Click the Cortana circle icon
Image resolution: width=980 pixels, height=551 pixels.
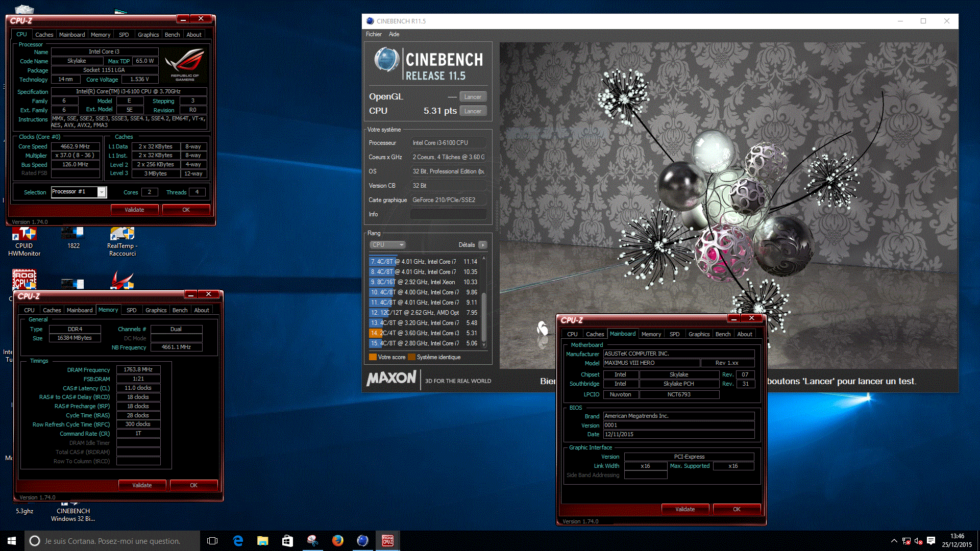pos(34,541)
